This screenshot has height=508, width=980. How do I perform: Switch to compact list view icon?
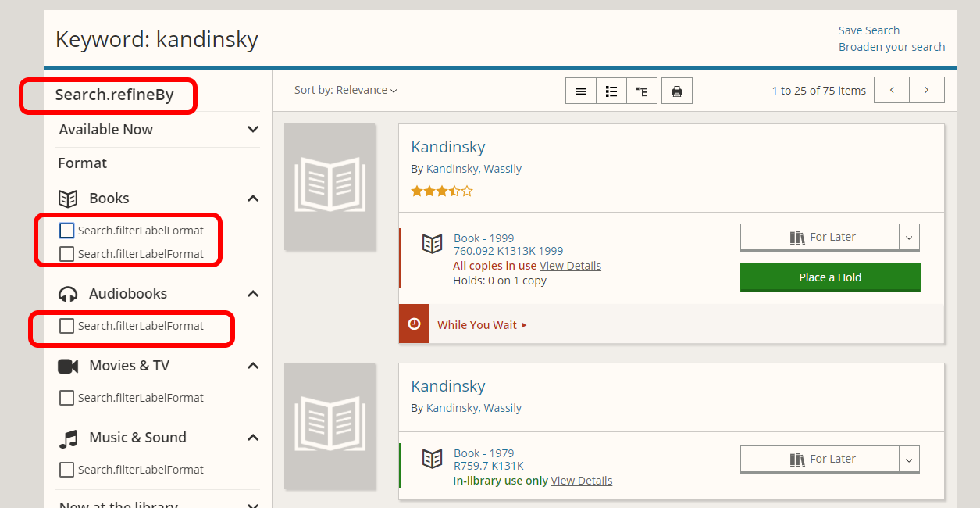(x=581, y=91)
